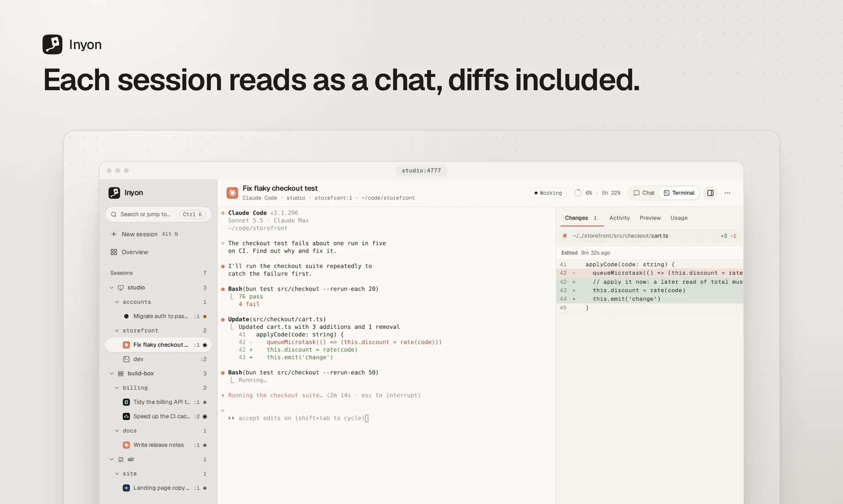Image resolution: width=843 pixels, height=504 pixels.
Task: Select the Landing page copy session
Action: (x=158, y=488)
